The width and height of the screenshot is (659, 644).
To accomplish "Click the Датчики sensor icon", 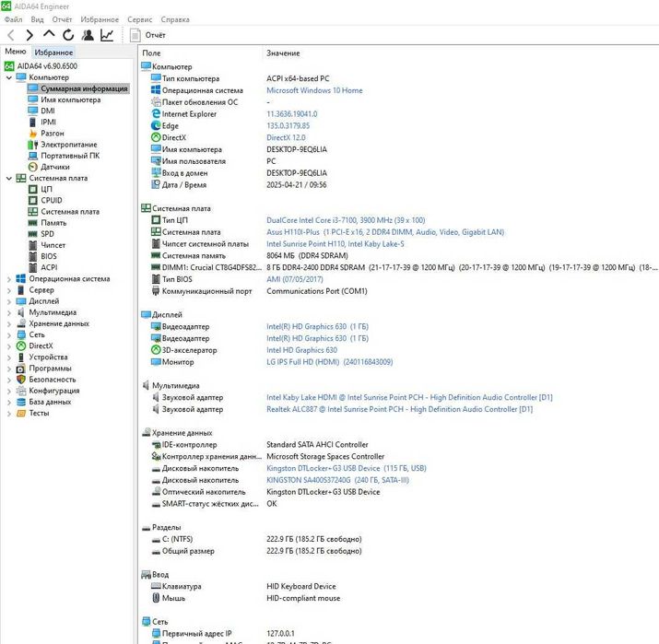I will [x=33, y=167].
